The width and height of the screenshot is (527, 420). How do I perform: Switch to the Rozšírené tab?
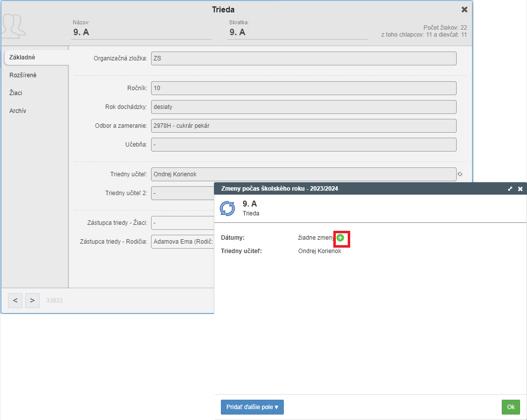pos(23,75)
